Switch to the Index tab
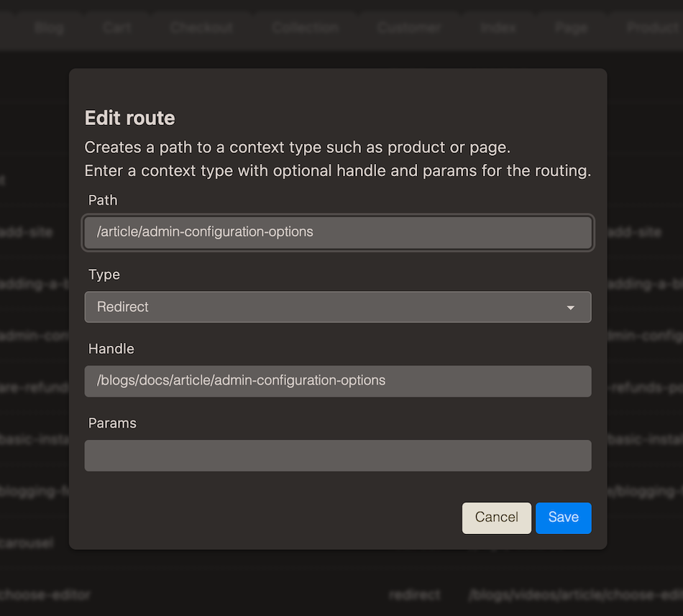Image resolution: width=683 pixels, height=616 pixels. coord(498,28)
